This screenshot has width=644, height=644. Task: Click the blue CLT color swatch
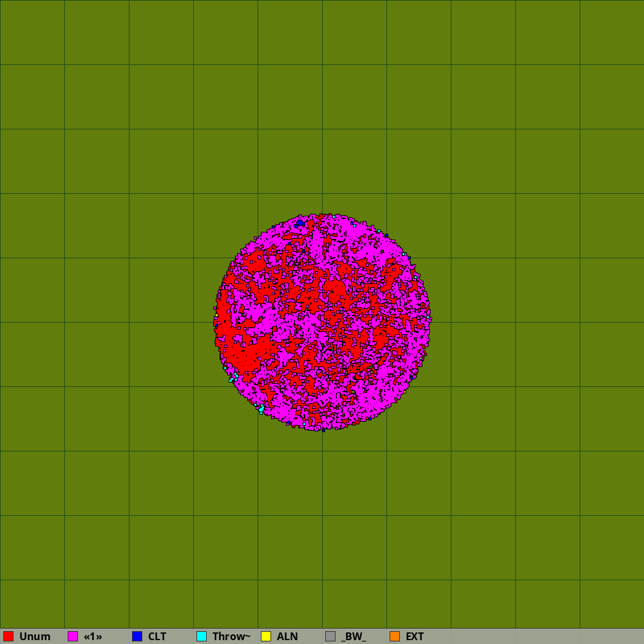pyautogui.click(x=137, y=636)
